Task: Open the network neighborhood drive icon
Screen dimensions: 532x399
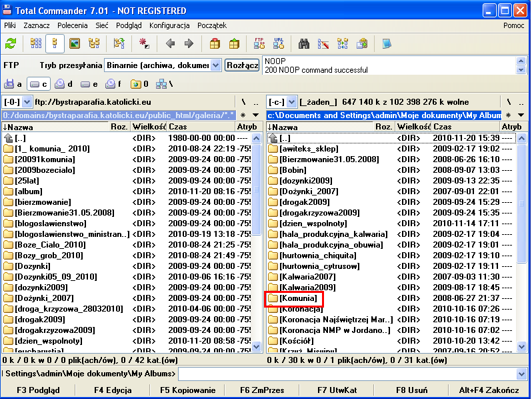Action: pyautogui.click(x=163, y=84)
